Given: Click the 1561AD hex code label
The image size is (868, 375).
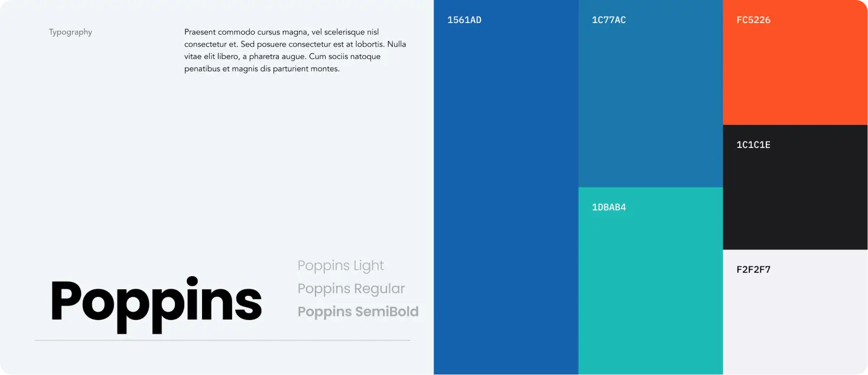Looking at the screenshot, I should (464, 20).
